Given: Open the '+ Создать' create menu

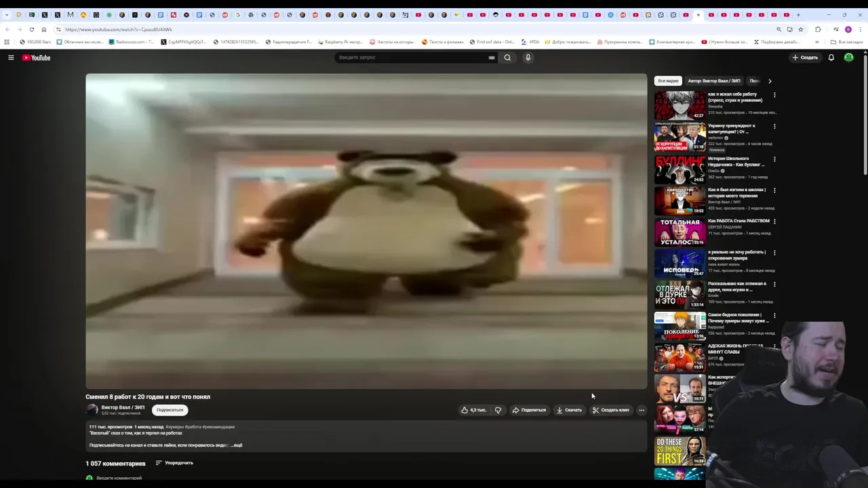Looking at the screenshot, I should pos(805,58).
